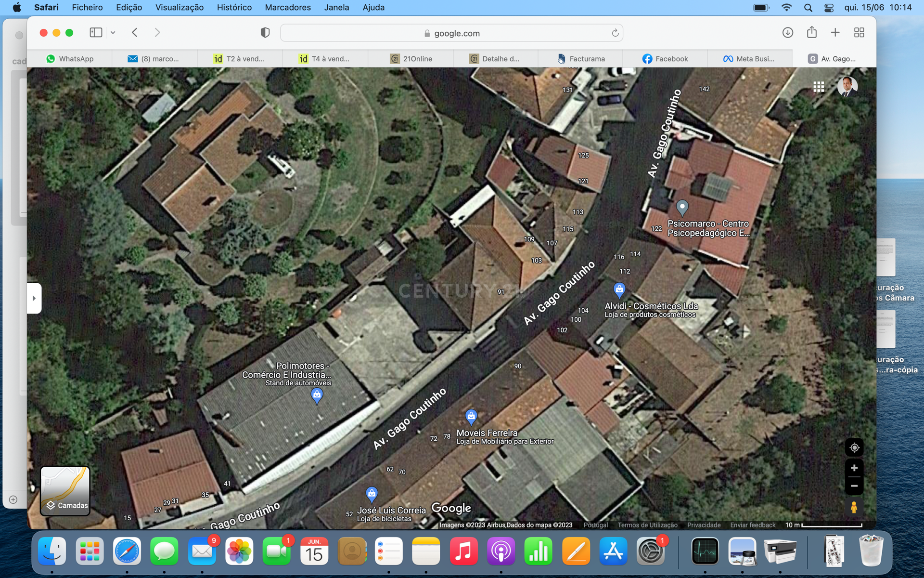Screen dimensions: 924x578
Task: Select the Polimotores map pin
Action: point(317,396)
